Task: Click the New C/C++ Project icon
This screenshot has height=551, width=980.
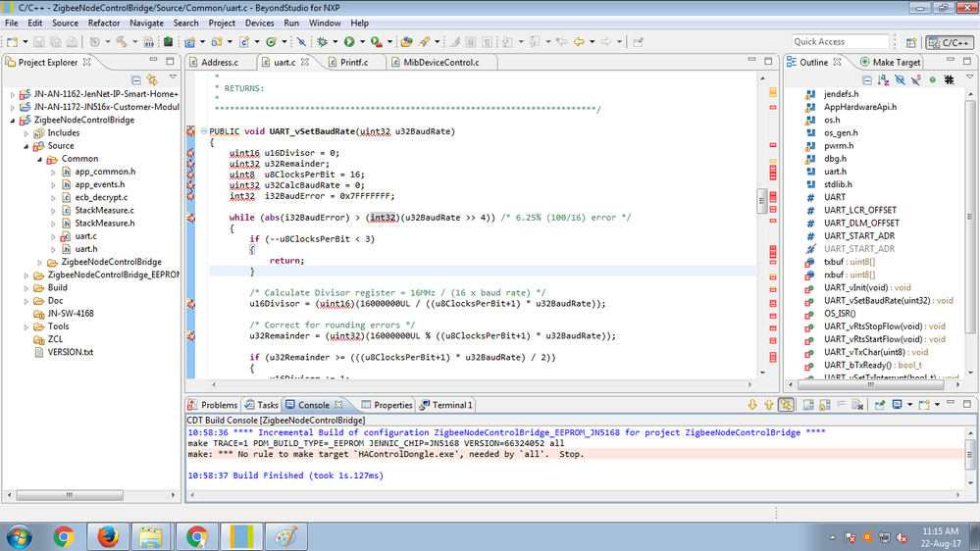Action: click(190, 42)
